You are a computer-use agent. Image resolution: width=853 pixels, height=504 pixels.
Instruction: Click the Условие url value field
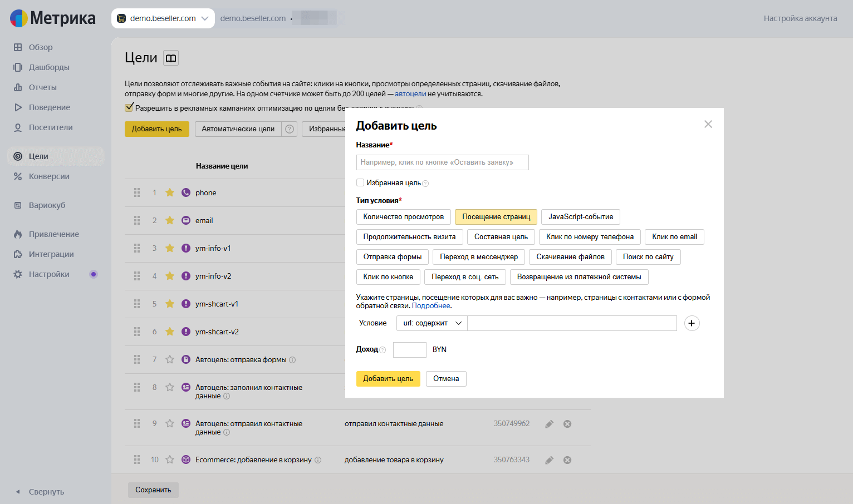[x=572, y=323]
